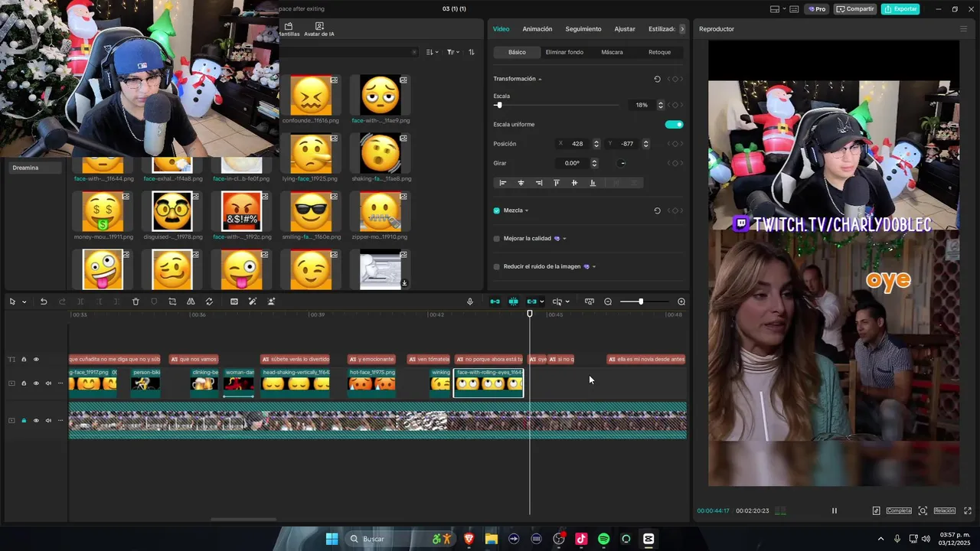The height and width of the screenshot is (551, 980).
Task: Click the microphone voiceover record icon
Action: (x=470, y=302)
